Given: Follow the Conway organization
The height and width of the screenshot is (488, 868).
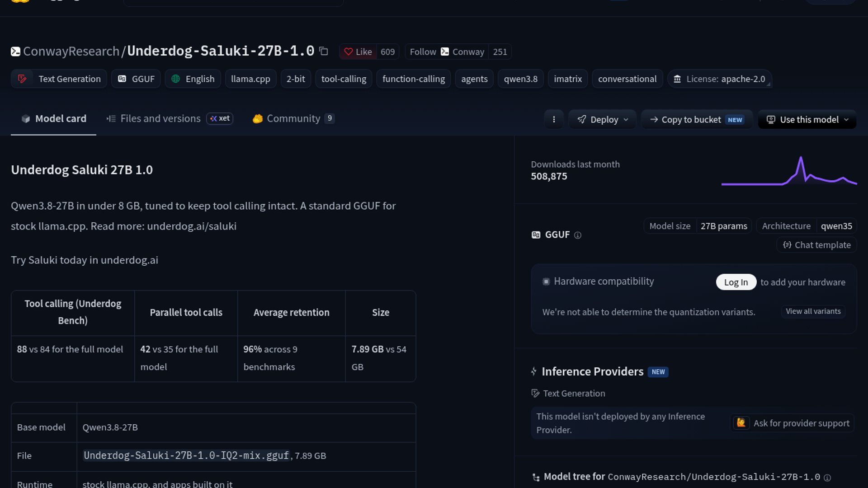Looking at the screenshot, I should click(447, 52).
